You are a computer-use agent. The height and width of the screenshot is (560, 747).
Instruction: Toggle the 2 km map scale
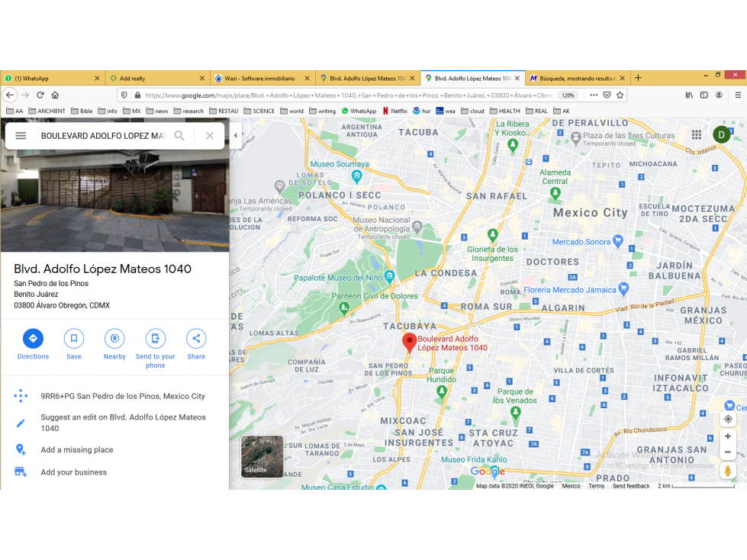(696, 486)
